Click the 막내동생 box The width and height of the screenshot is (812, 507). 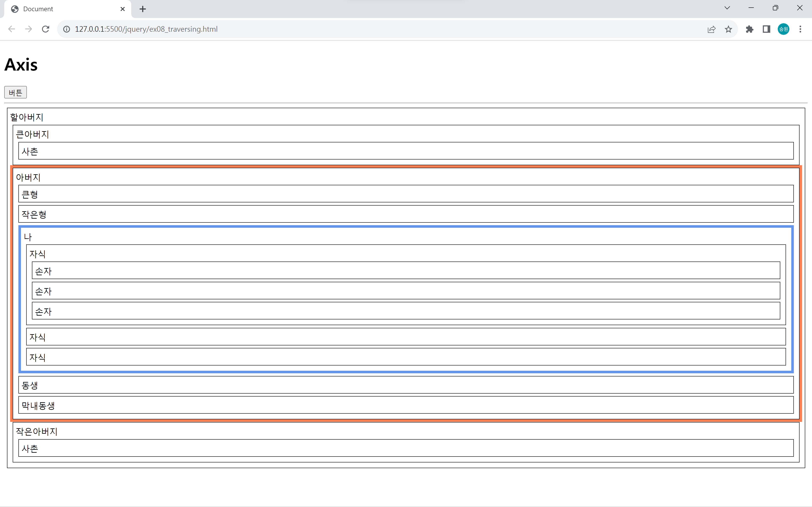point(406,405)
